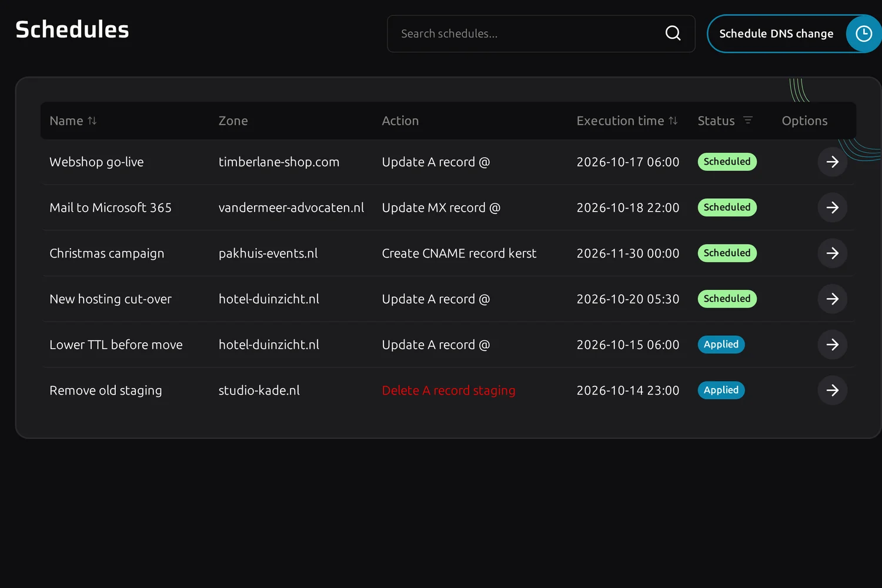Open options arrow for Remove old staging
882x588 pixels.
pos(832,390)
